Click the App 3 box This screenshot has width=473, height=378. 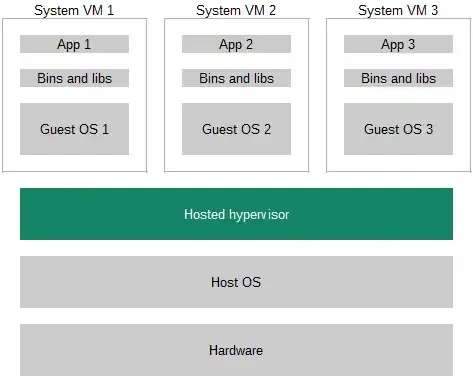point(398,44)
